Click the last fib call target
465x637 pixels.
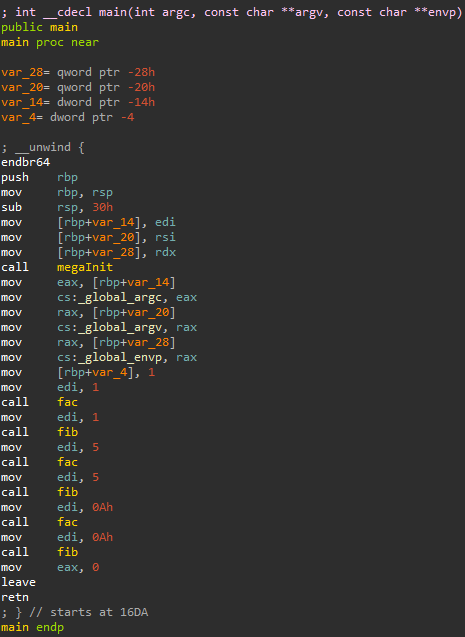[x=67, y=552]
